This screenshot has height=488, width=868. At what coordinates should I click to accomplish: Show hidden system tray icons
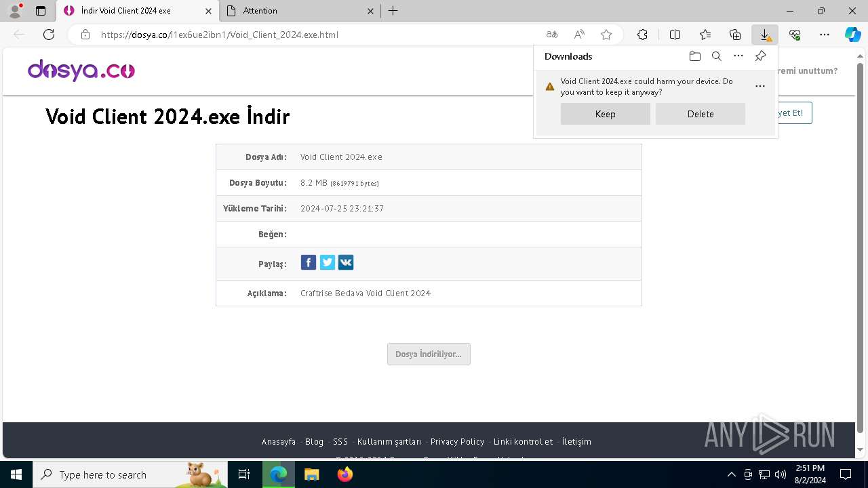731,474
